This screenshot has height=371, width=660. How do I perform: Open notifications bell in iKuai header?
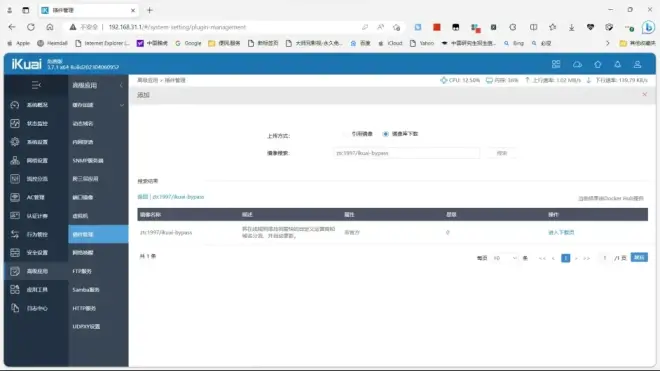[x=617, y=64]
